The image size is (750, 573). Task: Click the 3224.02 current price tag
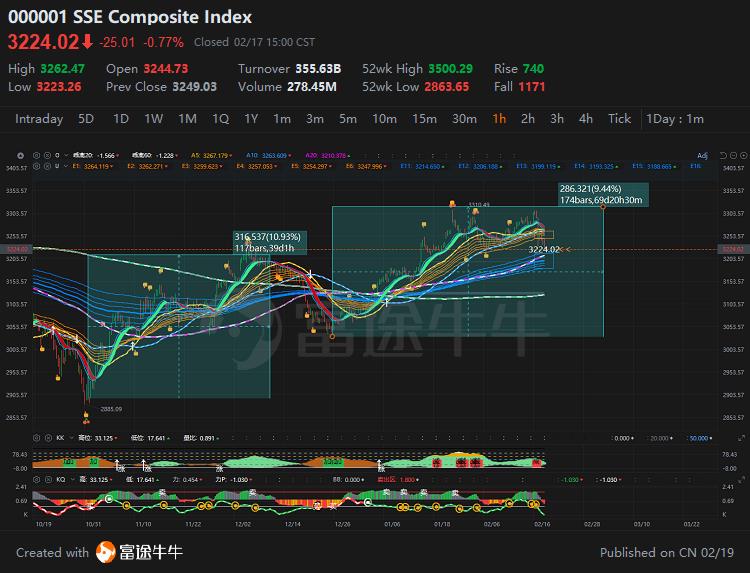click(x=546, y=249)
